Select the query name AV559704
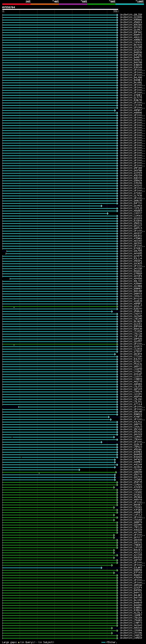 [x=8, y=8]
